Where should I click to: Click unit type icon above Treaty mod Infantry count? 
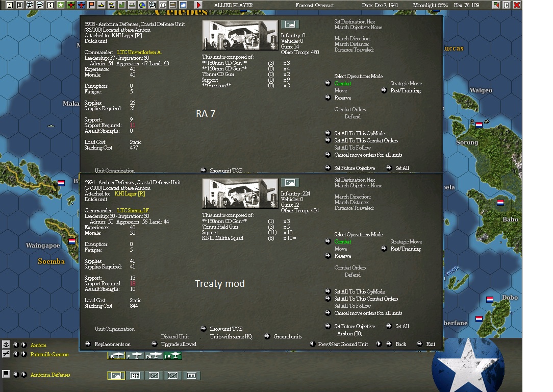pos(290,182)
